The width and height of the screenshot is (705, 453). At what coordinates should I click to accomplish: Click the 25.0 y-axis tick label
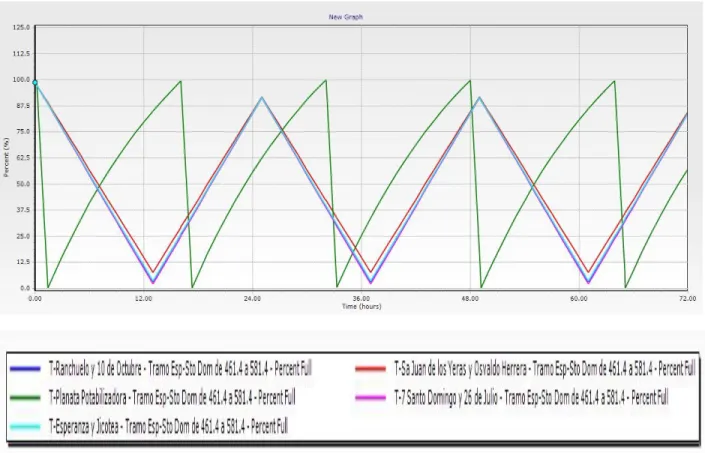coord(22,236)
